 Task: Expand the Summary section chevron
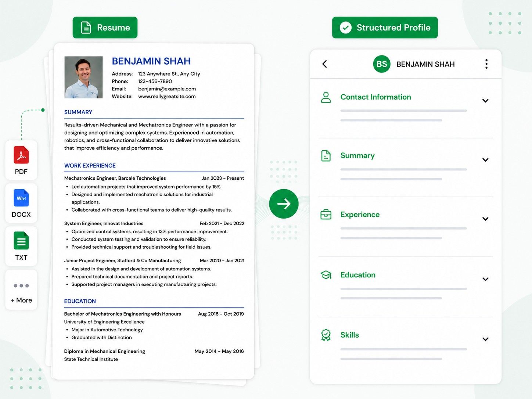tap(485, 160)
